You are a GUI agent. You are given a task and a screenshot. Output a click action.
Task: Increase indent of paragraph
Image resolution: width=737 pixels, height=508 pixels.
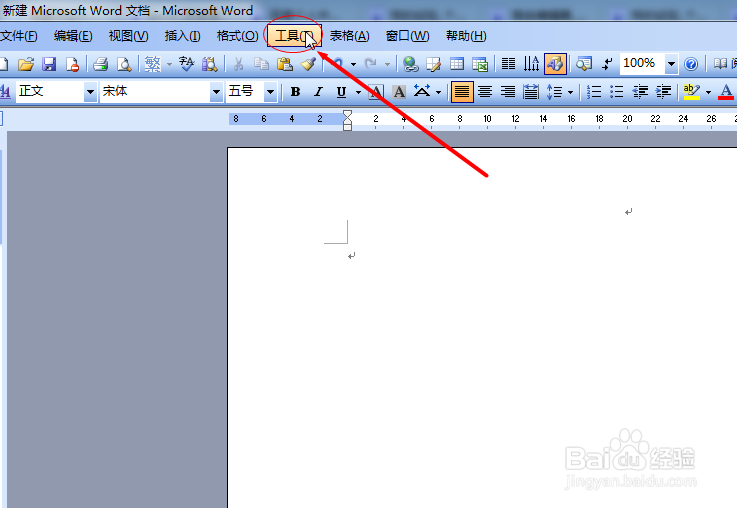tap(663, 92)
